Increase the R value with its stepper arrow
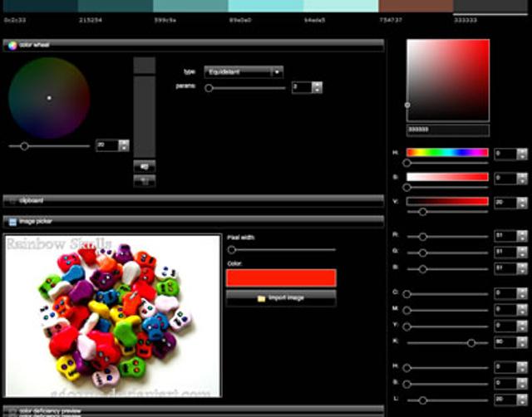532x417 pixels. point(522,233)
